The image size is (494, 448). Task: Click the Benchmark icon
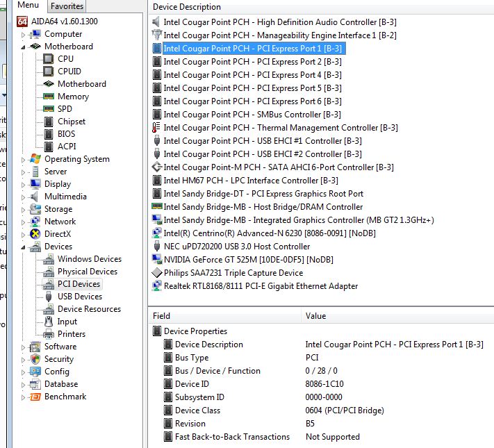(35, 397)
